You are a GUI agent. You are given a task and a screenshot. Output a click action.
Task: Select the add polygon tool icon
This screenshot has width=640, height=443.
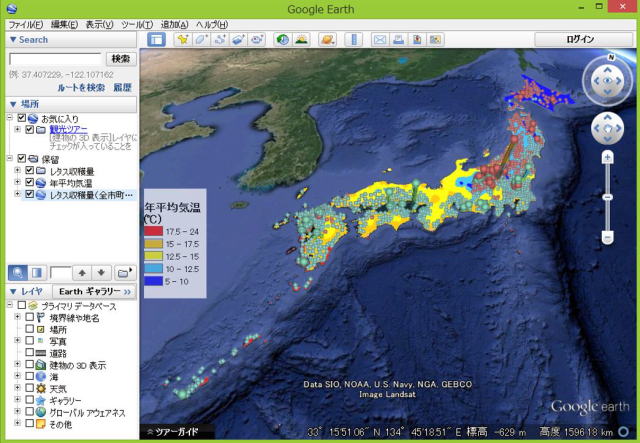201,40
